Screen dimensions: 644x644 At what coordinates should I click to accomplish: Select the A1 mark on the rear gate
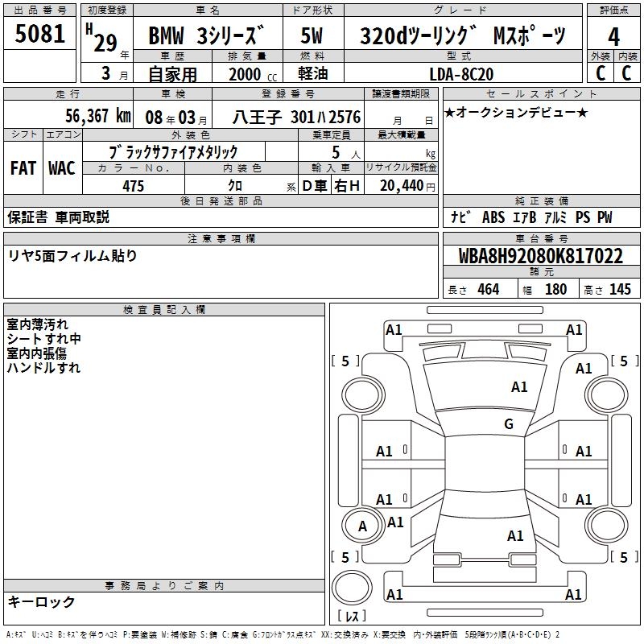(515, 536)
